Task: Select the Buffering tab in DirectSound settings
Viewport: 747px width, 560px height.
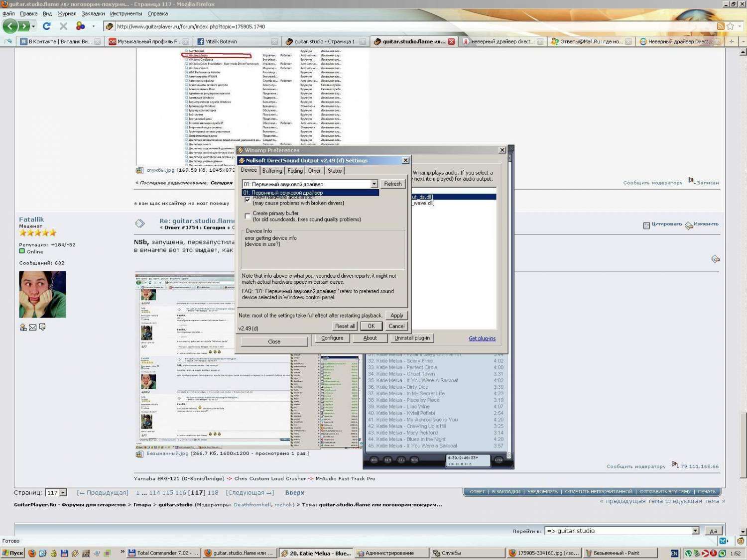Action: coord(272,171)
